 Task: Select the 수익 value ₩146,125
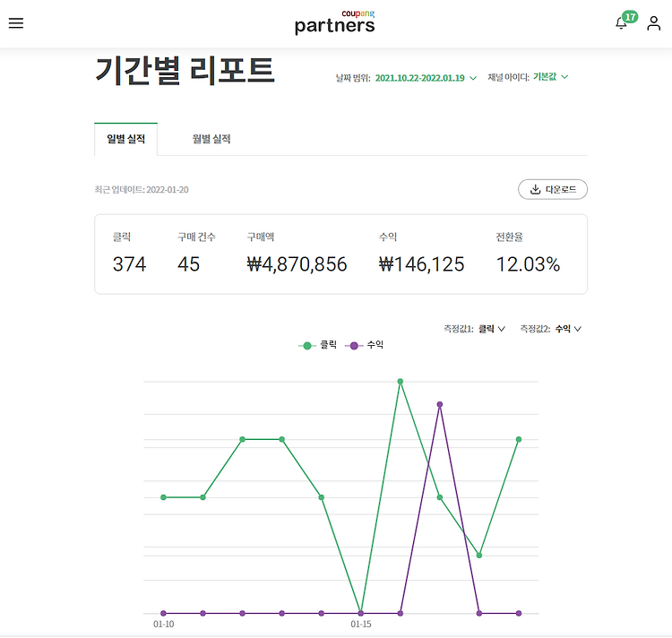tap(421, 264)
